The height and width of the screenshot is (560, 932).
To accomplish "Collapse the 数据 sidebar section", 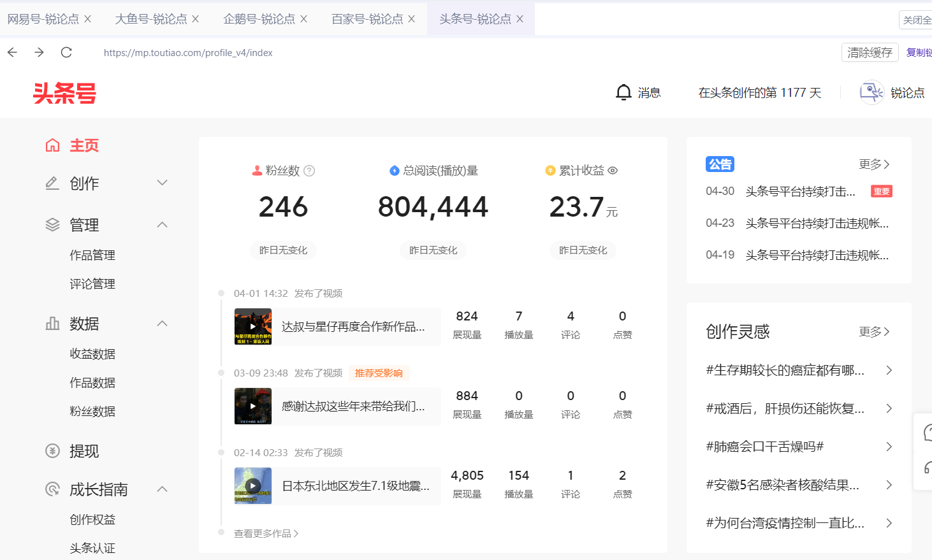I will [162, 324].
